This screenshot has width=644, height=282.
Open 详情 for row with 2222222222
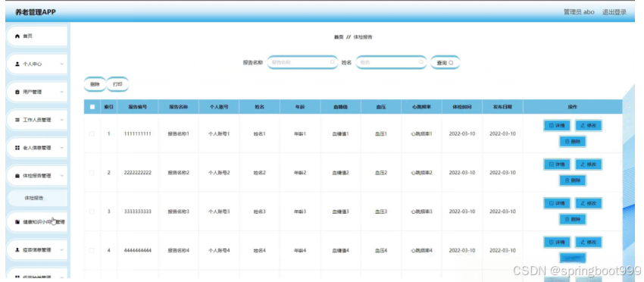coord(557,164)
